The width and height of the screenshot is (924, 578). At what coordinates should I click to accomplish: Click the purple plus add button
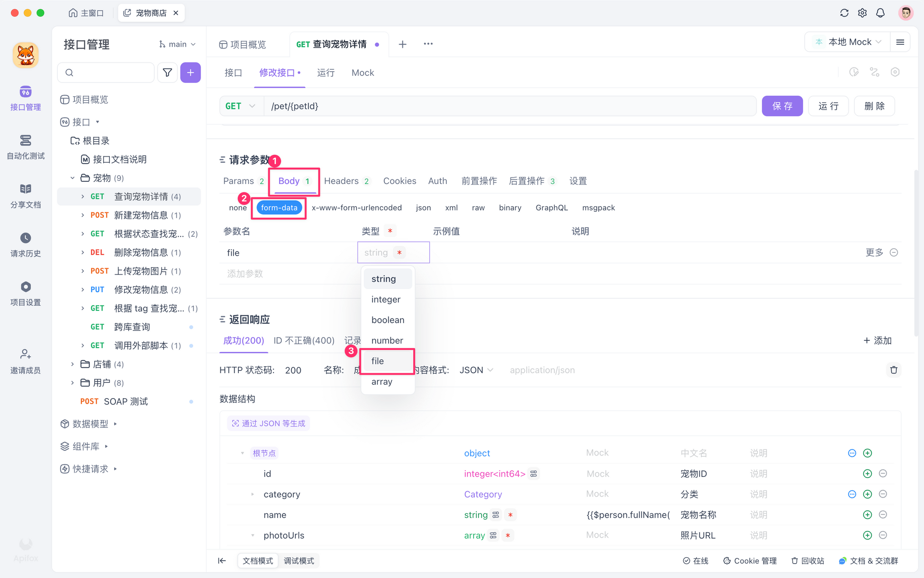190,73
